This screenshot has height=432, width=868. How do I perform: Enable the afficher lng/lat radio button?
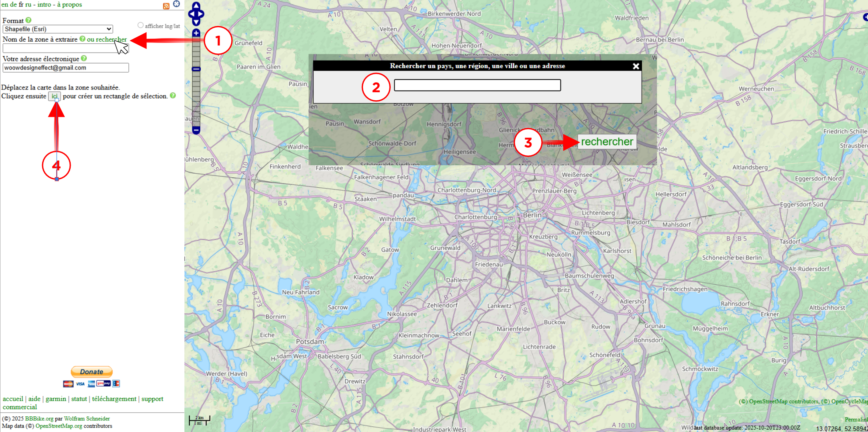141,25
